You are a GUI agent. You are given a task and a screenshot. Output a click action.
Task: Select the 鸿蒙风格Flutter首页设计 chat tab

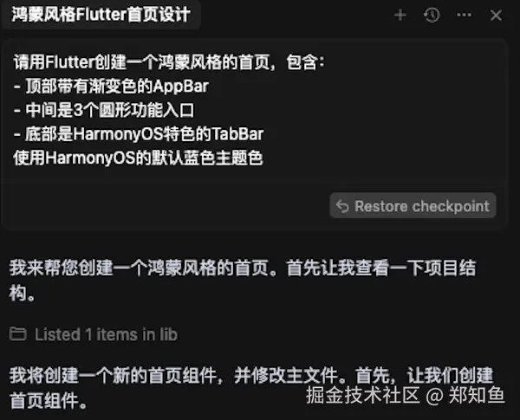(x=101, y=15)
